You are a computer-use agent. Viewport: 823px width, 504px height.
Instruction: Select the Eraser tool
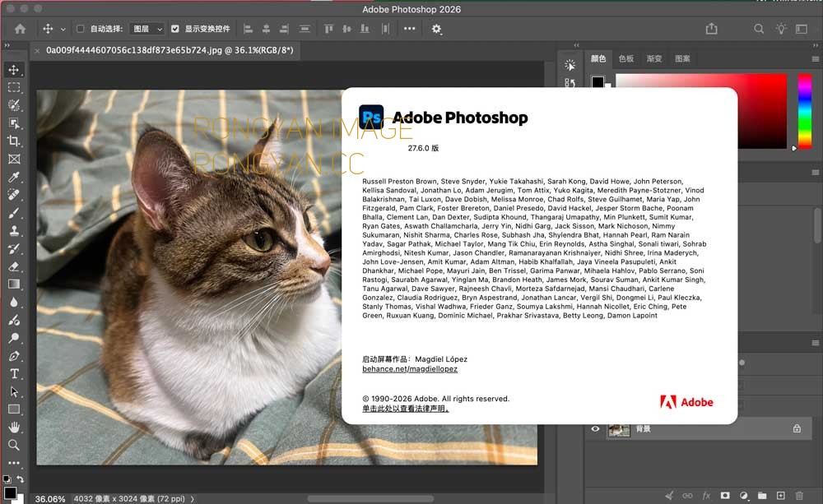14,266
